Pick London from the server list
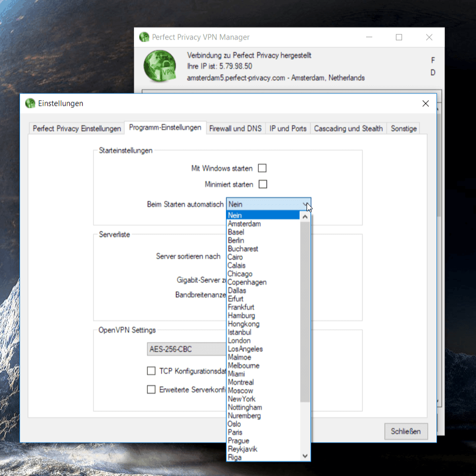 pos(263,340)
